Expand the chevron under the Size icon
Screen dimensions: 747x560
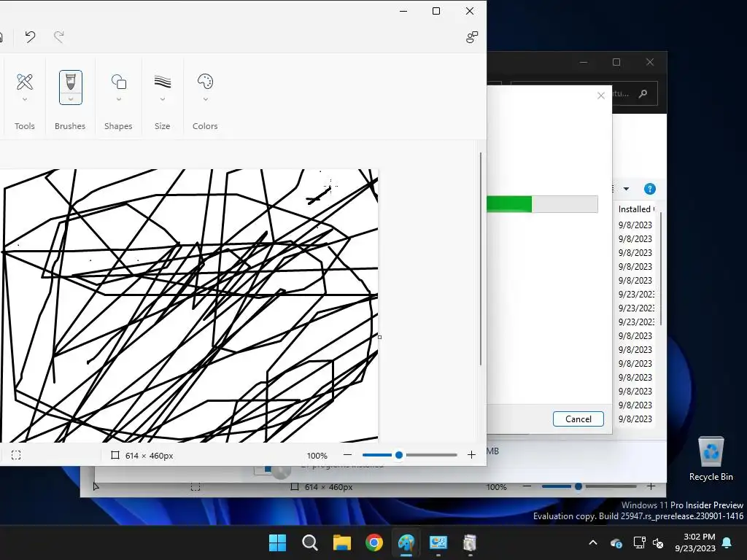pos(163,99)
